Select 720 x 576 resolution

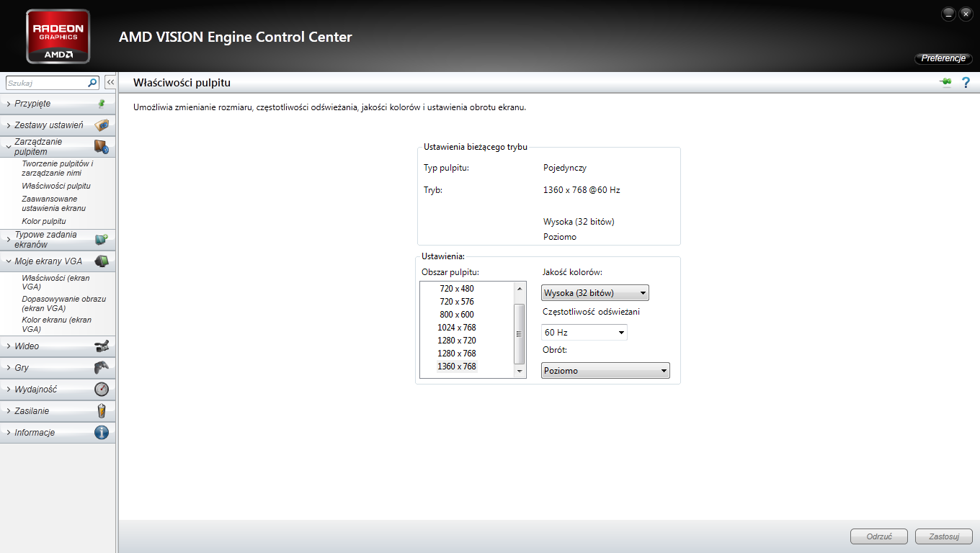pos(457,302)
